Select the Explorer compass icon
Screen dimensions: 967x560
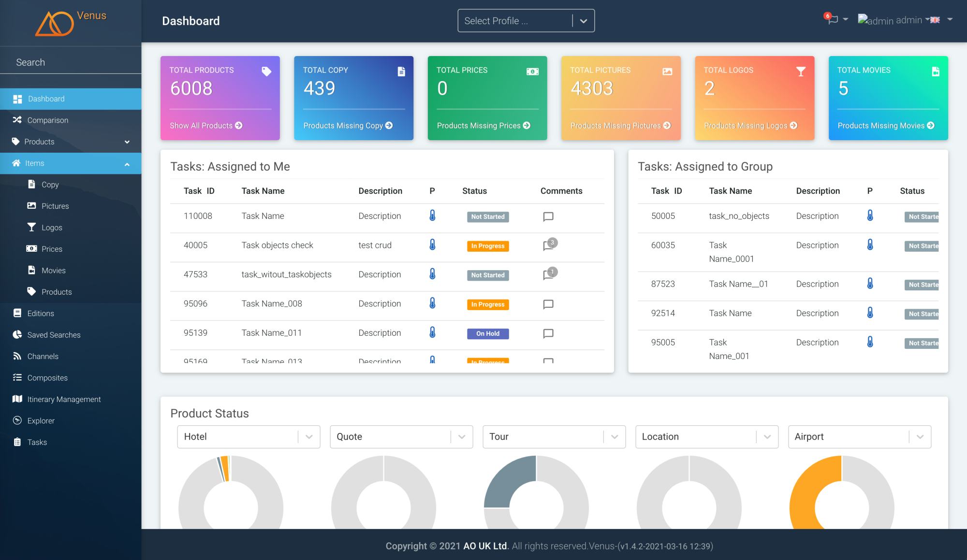(x=16, y=420)
